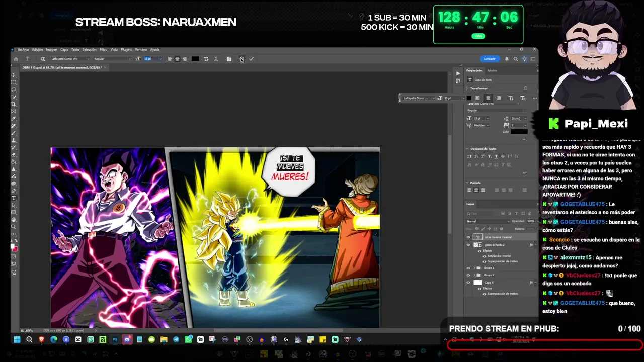The height and width of the screenshot is (362, 644).
Task: Select the DBM 115.psd document tab
Action: pos(61,67)
